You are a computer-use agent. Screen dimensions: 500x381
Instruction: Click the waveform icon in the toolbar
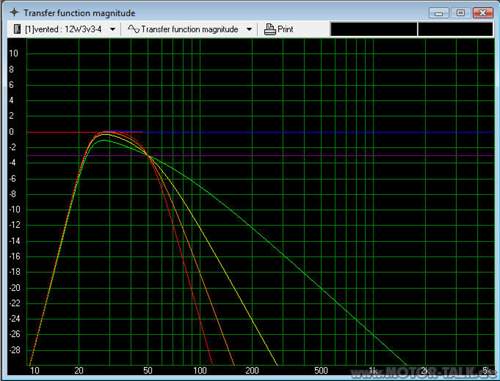coord(134,29)
